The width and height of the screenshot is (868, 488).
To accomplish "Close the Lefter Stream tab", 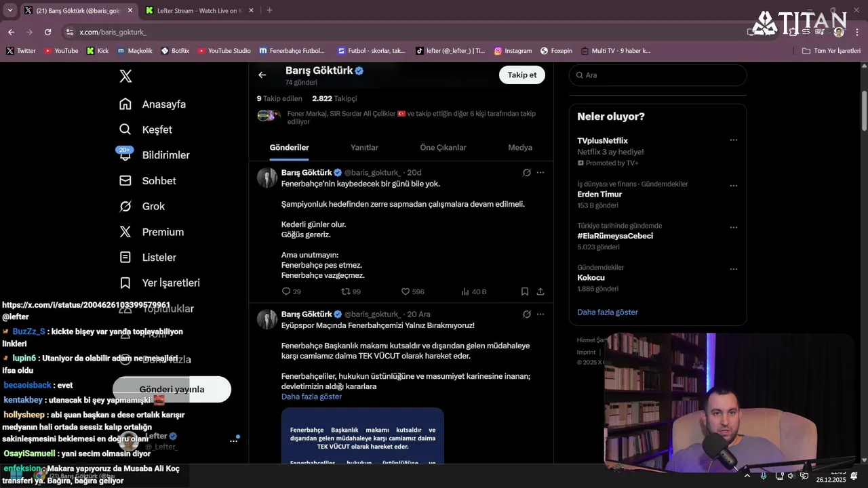I will click(252, 10).
